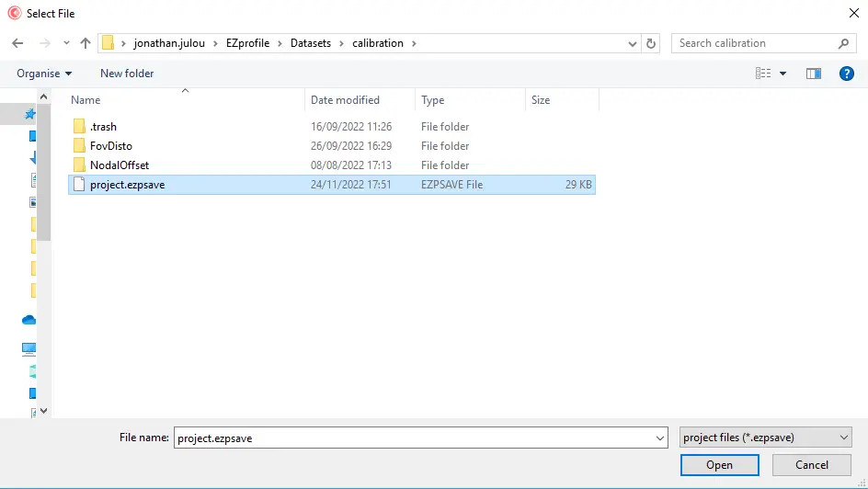Open the recent locations dropdown arrow
The width and height of the screenshot is (868, 489).
click(65, 43)
